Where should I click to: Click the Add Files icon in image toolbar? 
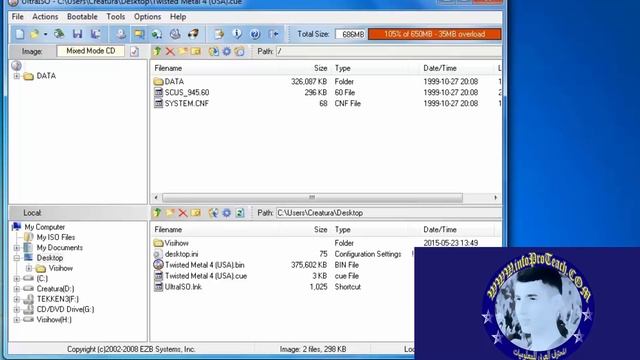[x=213, y=51]
